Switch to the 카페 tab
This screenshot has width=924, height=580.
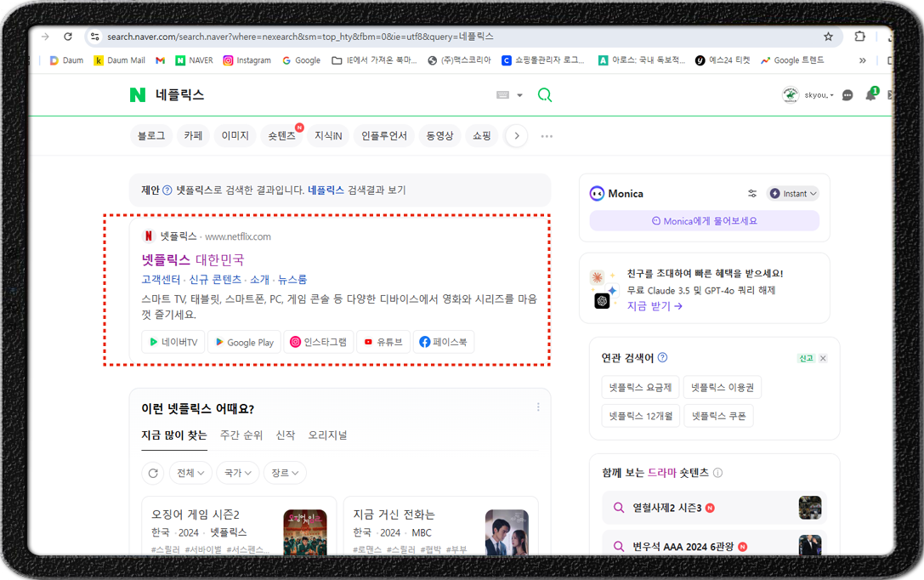(193, 136)
